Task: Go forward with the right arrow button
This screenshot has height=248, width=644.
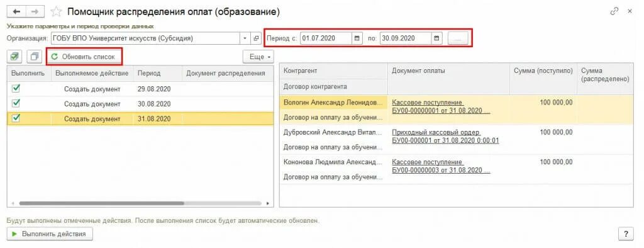Action: click(35, 11)
